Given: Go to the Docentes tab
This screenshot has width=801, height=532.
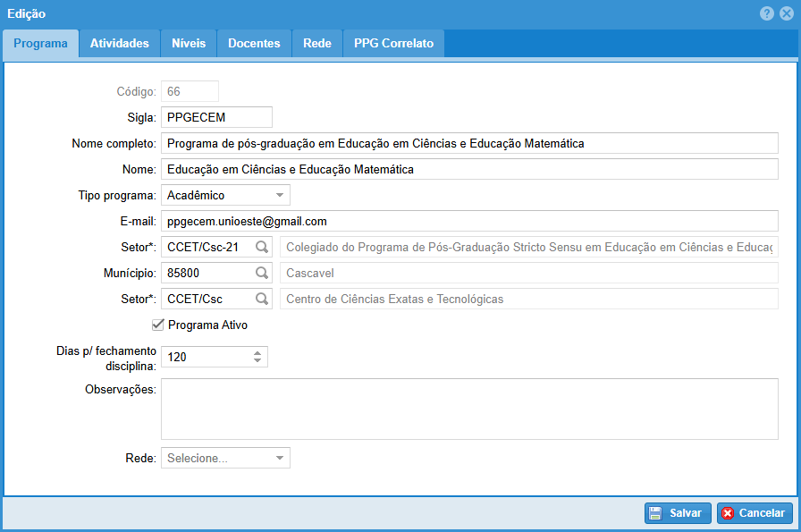Looking at the screenshot, I should 254,44.
